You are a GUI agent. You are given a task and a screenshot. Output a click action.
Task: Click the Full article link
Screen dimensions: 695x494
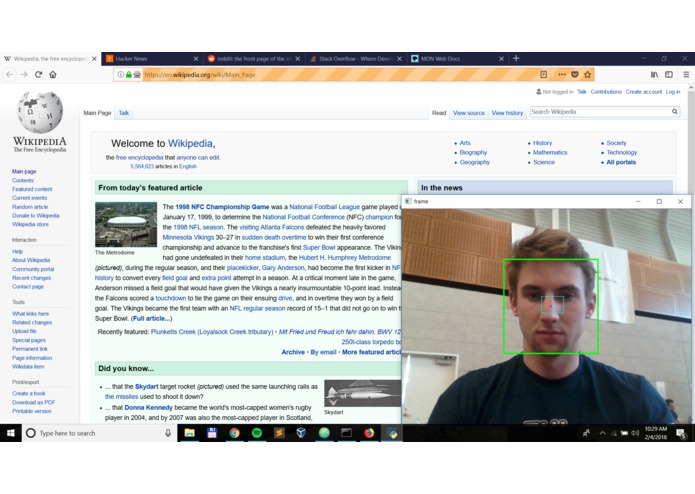[151, 319]
